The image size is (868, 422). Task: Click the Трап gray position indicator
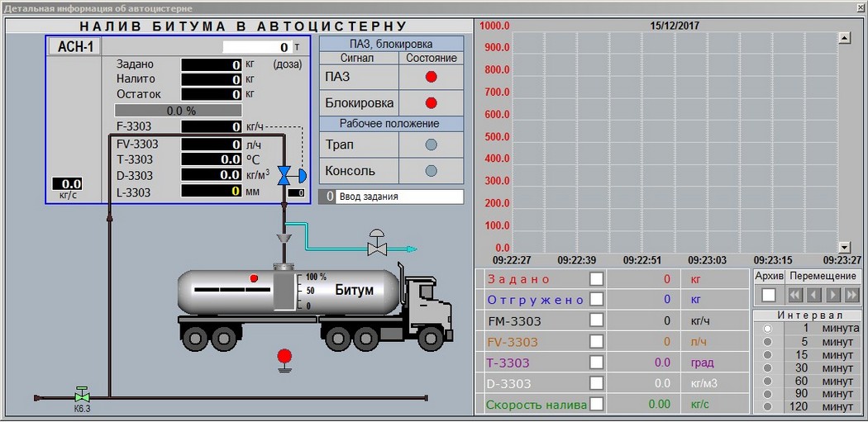pos(432,145)
